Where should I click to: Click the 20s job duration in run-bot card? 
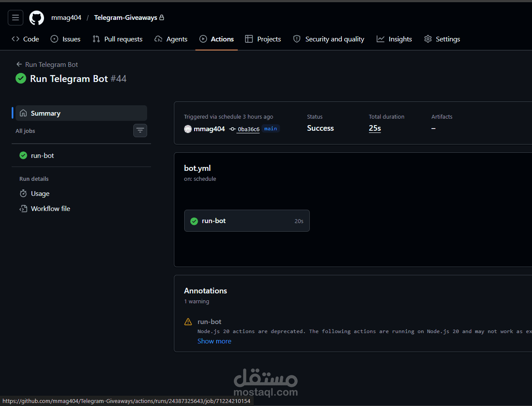point(299,221)
